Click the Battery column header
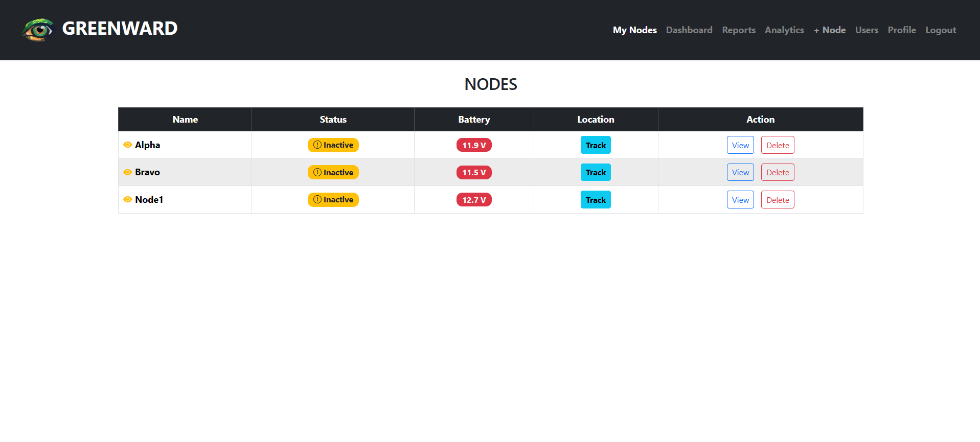This screenshot has width=980, height=442. tap(474, 120)
